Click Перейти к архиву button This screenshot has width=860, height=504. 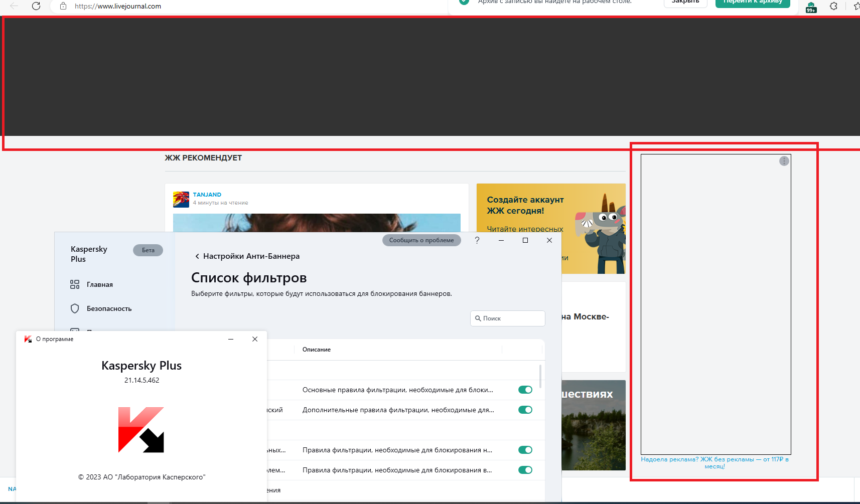[753, 2]
